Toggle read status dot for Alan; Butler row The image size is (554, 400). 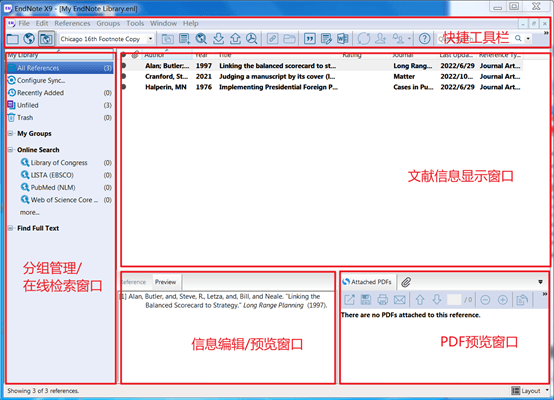click(x=124, y=66)
